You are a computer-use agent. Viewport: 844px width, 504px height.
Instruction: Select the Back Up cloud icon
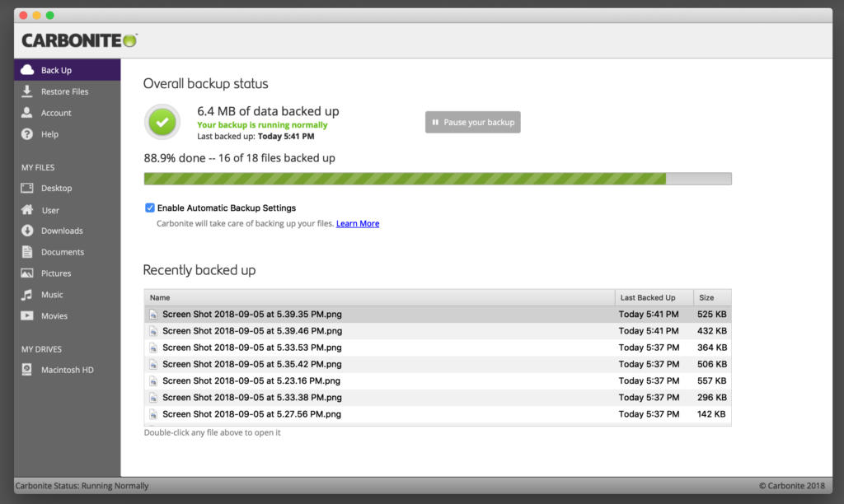coord(28,70)
